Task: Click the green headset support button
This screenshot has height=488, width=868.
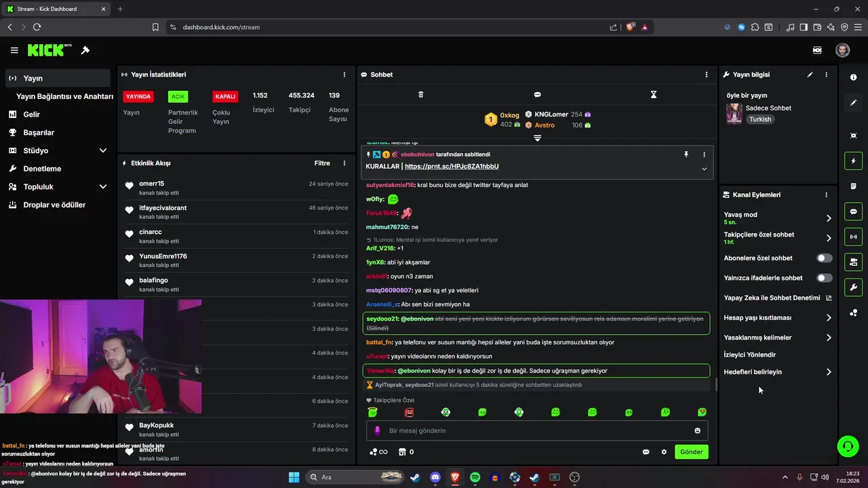Action: pyautogui.click(x=848, y=446)
